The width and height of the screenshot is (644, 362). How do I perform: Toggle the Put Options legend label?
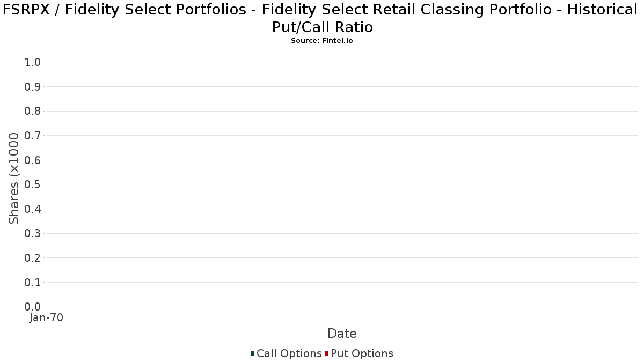(x=362, y=353)
